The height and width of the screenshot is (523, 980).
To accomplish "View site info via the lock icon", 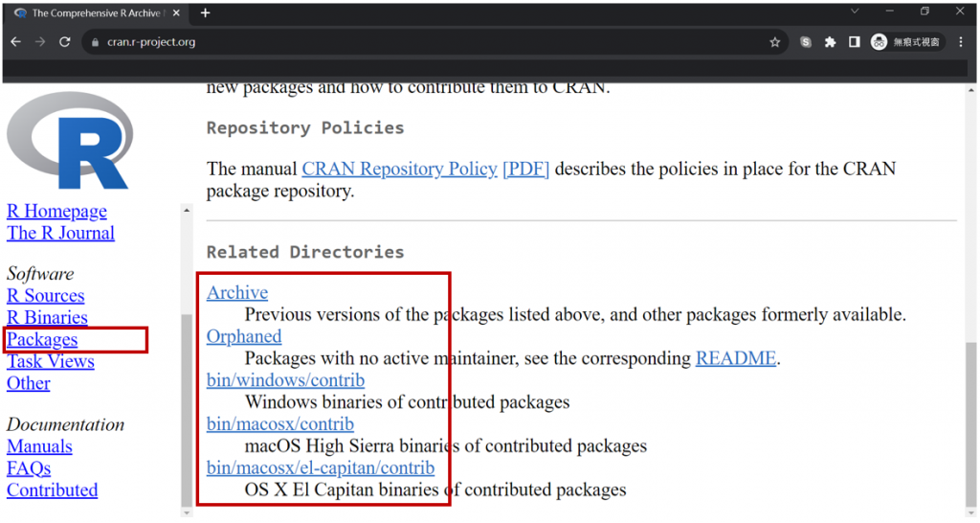I will (x=95, y=42).
